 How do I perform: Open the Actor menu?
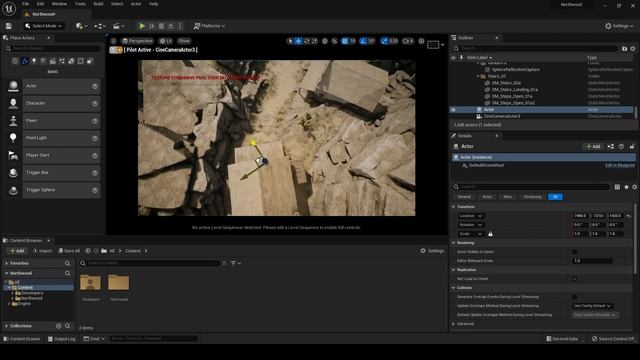136,4
